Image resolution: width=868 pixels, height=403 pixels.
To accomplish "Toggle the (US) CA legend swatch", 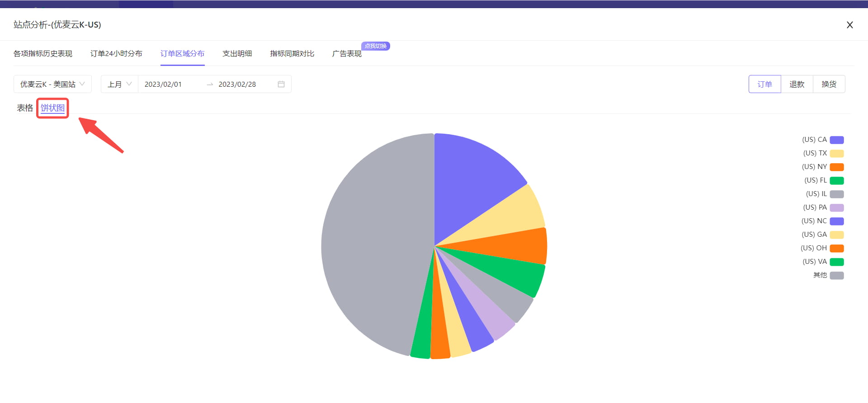I will (837, 140).
